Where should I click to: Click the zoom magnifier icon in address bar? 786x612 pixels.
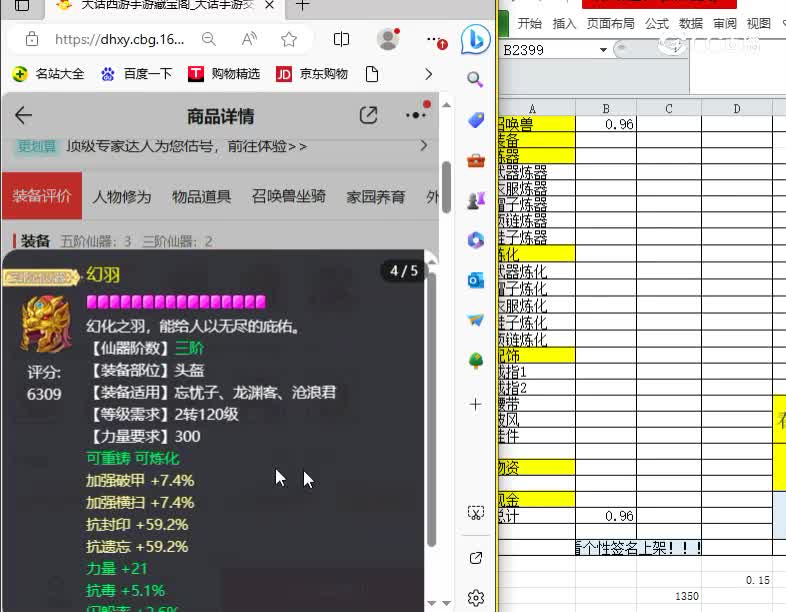[209, 39]
